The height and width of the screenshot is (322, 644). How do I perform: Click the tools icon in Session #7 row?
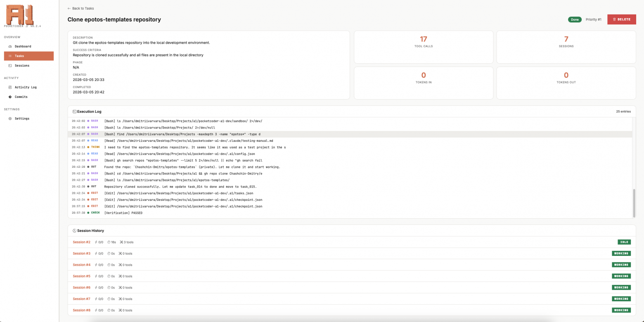pos(120,299)
